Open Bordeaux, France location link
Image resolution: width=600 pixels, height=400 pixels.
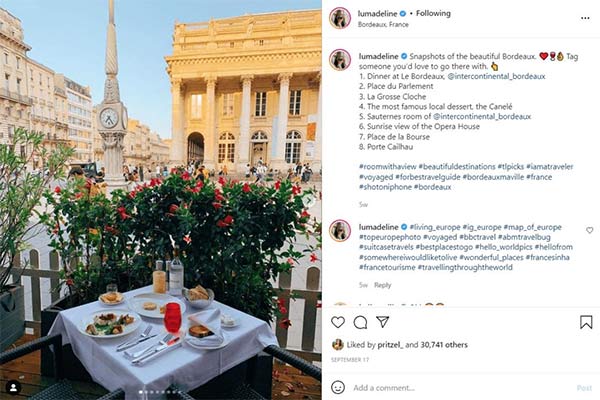click(383, 24)
